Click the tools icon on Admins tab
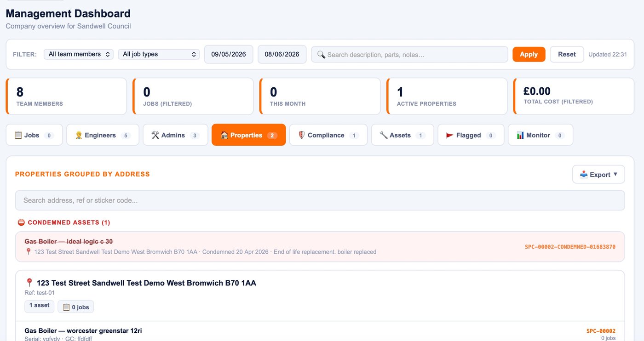The image size is (644, 341). [x=155, y=135]
